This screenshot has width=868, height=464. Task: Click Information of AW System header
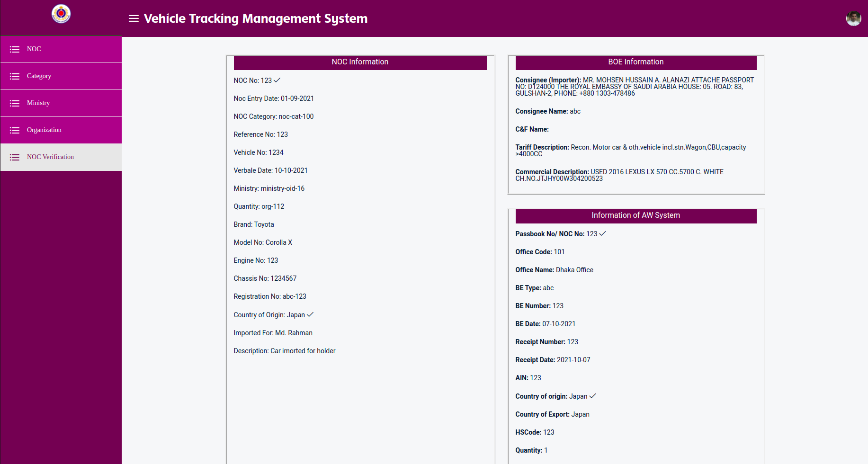(x=636, y=216)
